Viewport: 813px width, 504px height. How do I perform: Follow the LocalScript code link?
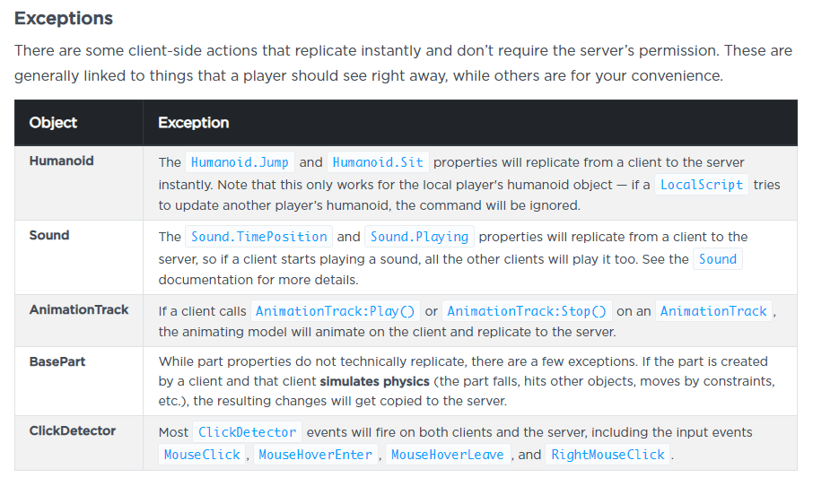coord(701,185)
